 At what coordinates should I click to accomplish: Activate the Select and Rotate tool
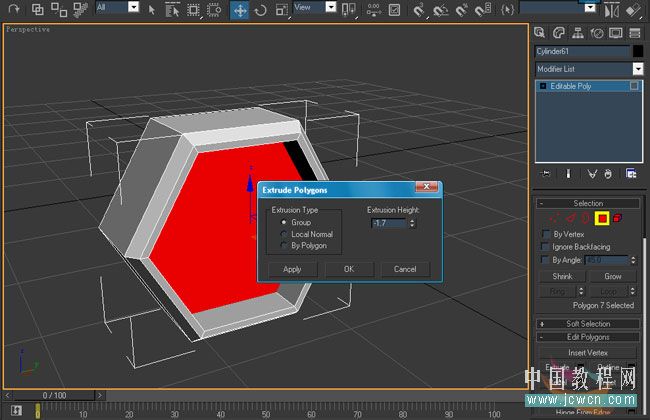pos(260,10)
